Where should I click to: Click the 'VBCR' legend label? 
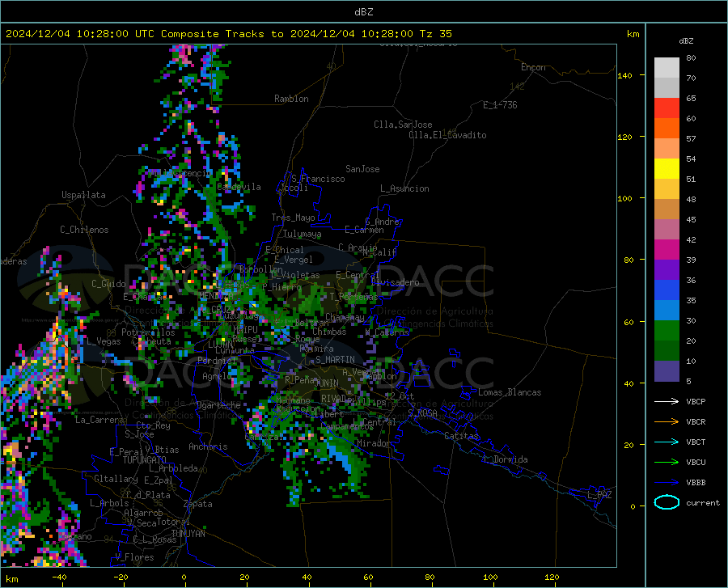pyautogui.click(x=696, y=422)
